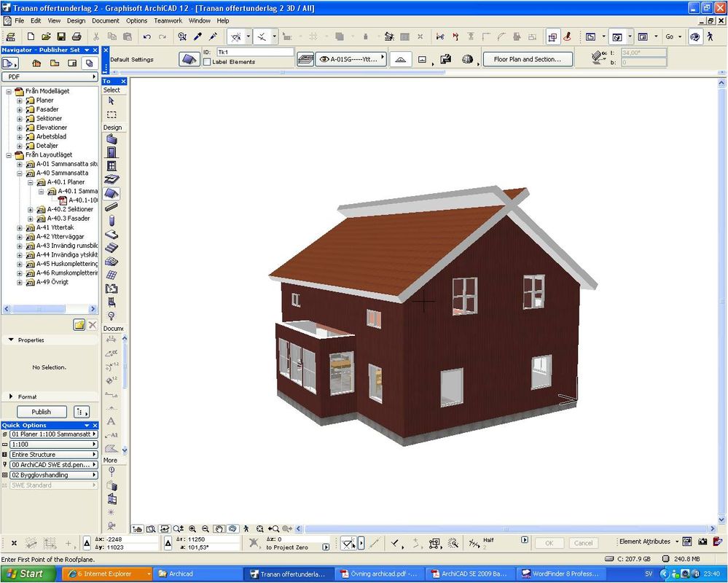This screenshot has width=728, height=583.
Task: Select the Slab tool
Action: 111,235
